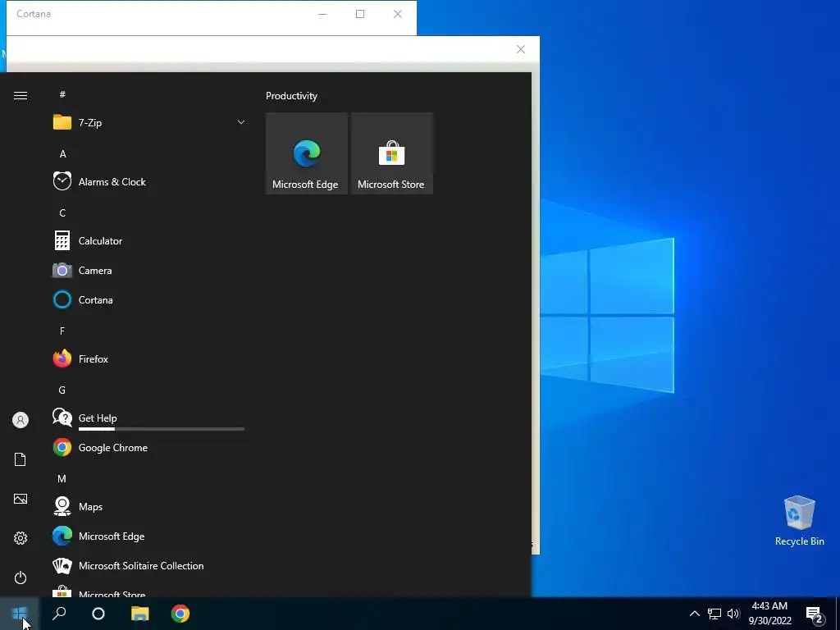Open File Explorer from taskbar
This screenshot has height=630, width=840.
tap(139, 614)
